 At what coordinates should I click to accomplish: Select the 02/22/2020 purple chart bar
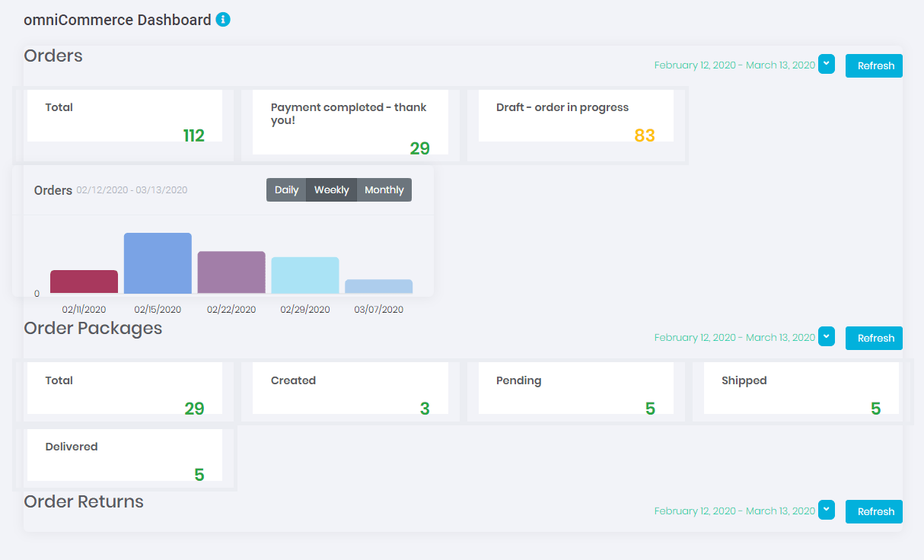(x=231, y=272)
